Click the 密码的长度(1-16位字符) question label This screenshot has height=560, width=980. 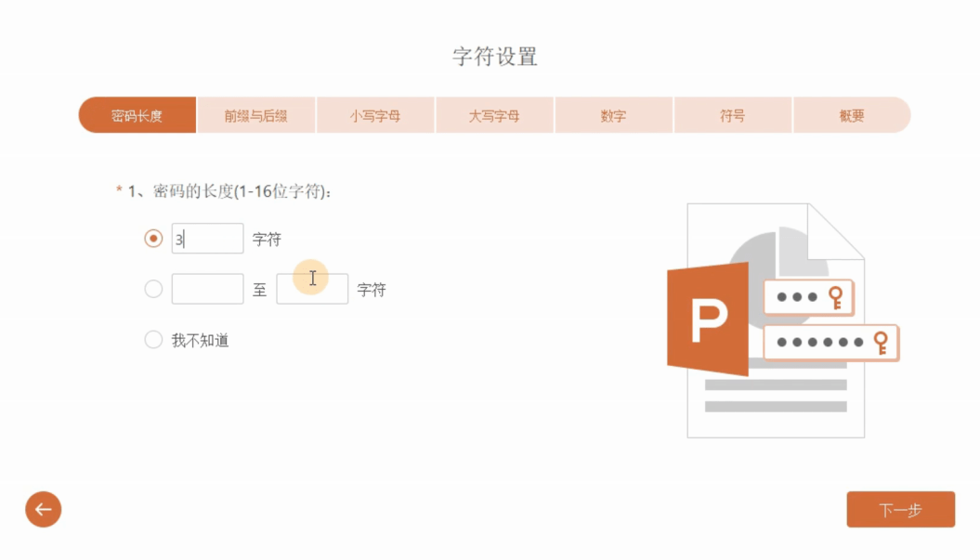[x=229, y=191]
